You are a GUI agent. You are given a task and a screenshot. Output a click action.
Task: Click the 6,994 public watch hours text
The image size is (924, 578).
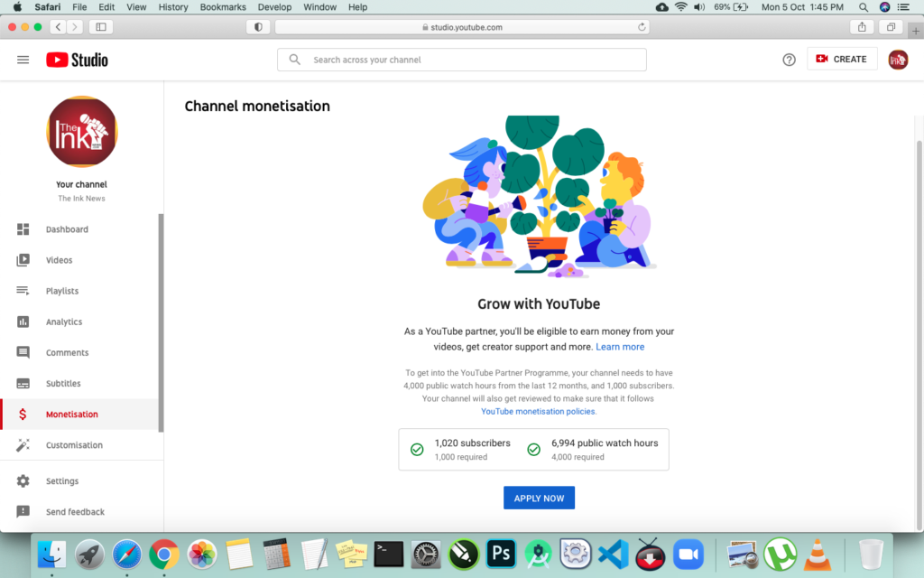(x=605, y=443)
